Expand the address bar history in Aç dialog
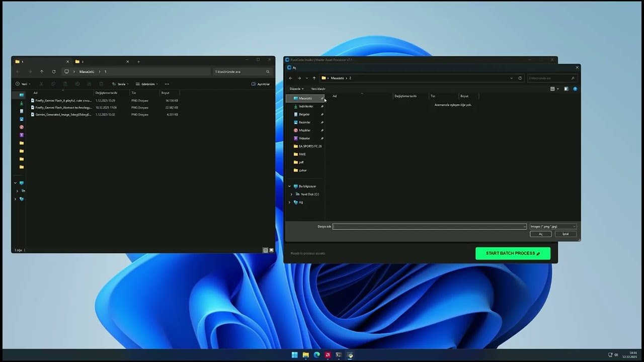The image size is (644, 362). [512, 78]
